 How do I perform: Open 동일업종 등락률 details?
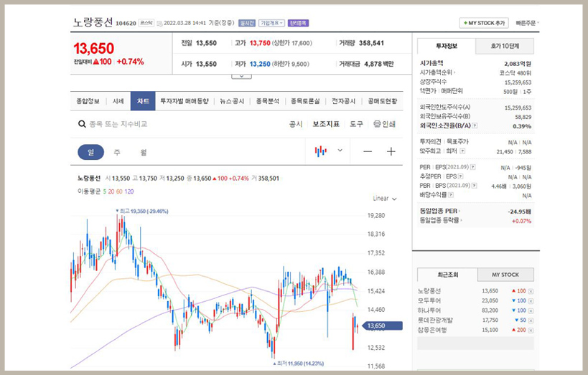pos(441,220)
